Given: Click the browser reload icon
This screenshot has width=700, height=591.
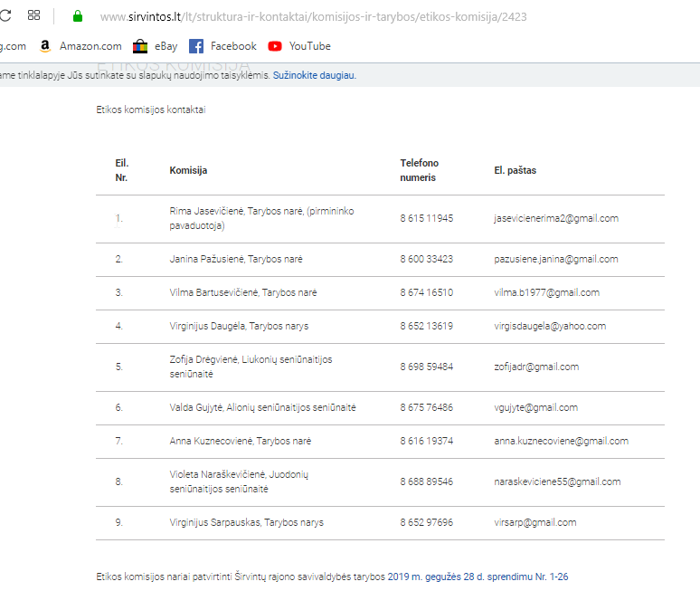Looking at the screenshot, I should [x=5, y=15].
